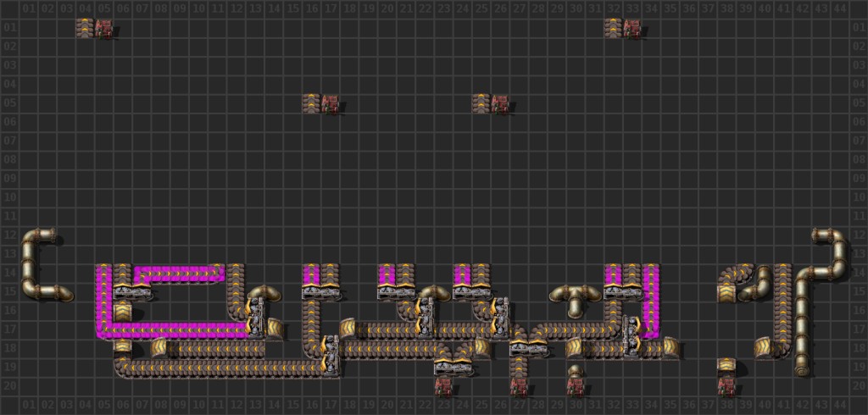This screenshot has width=868, height=415.
Task: Select the belt at column 11 row 19
Action: pos(216,368)
